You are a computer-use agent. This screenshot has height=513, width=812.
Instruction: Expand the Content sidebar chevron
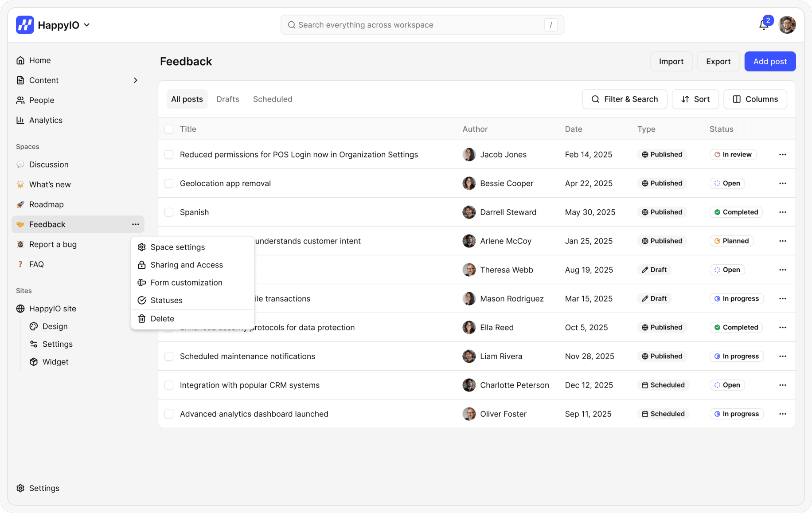point(136,80)
